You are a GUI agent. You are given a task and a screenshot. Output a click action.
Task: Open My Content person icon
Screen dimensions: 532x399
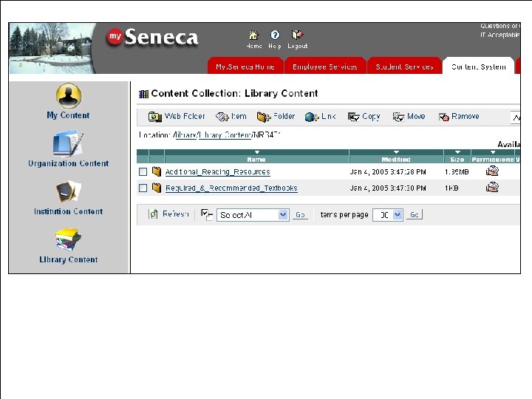[69, 96]
